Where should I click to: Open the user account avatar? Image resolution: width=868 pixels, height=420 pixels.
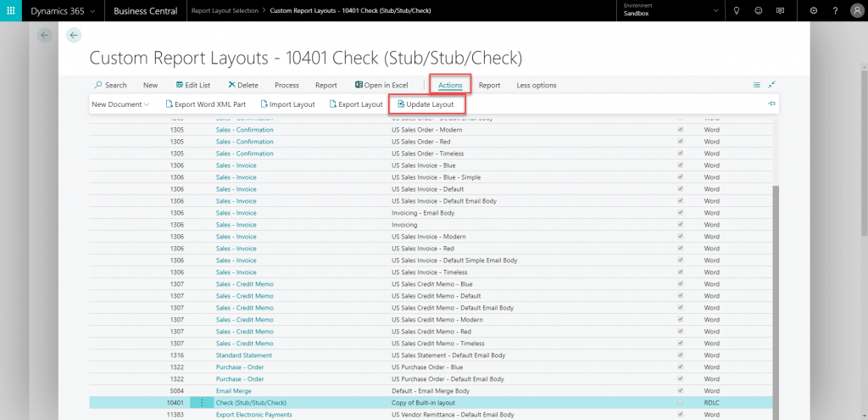[x=855, y=11]
